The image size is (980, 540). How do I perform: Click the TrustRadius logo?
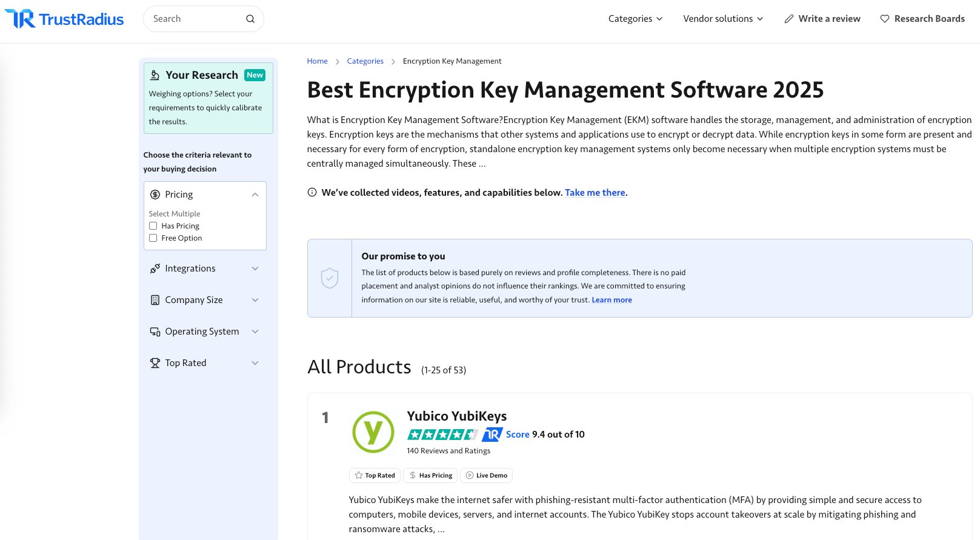click(64, 19)
